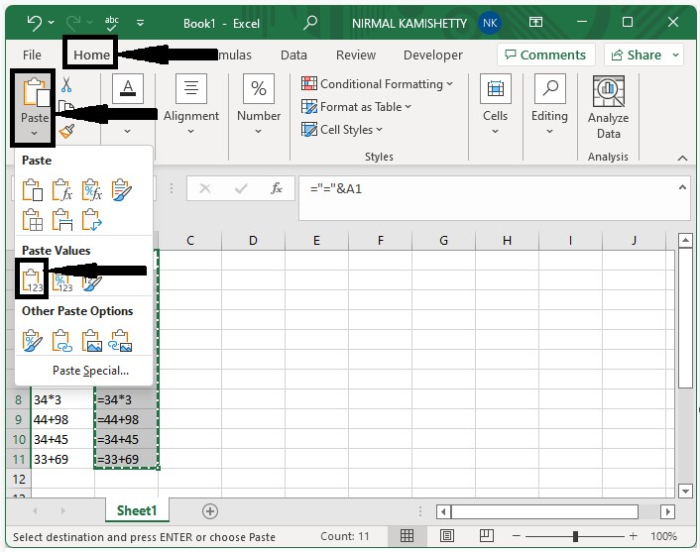700x552 pixels.
Task: Open the Search magnifier in title bar
Action: click(310, 23)
